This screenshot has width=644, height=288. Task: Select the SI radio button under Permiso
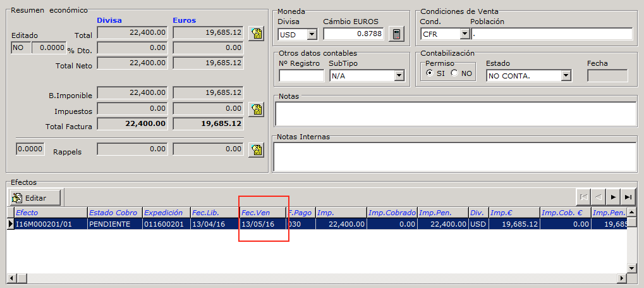pyautogui.click(x=430, y=73)
